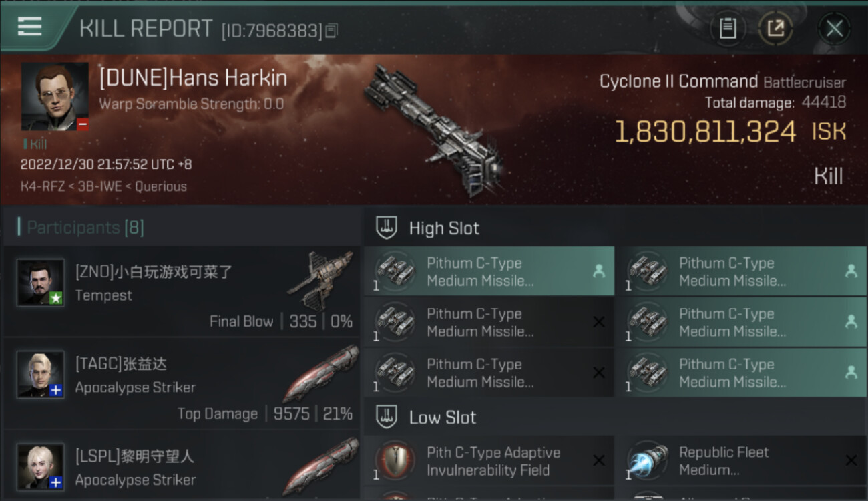Copy the kill report ID
This screenshot has height=501, width=868.
click(332, 31)
